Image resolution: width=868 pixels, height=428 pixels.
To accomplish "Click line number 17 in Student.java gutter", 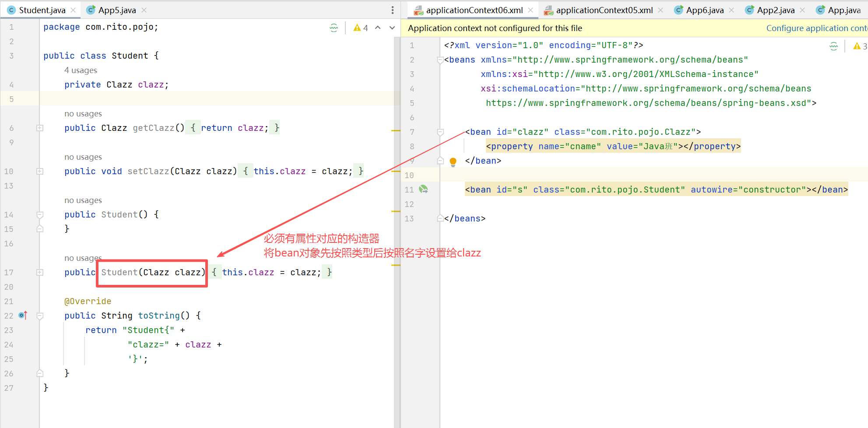I will [x=9, y=272].
